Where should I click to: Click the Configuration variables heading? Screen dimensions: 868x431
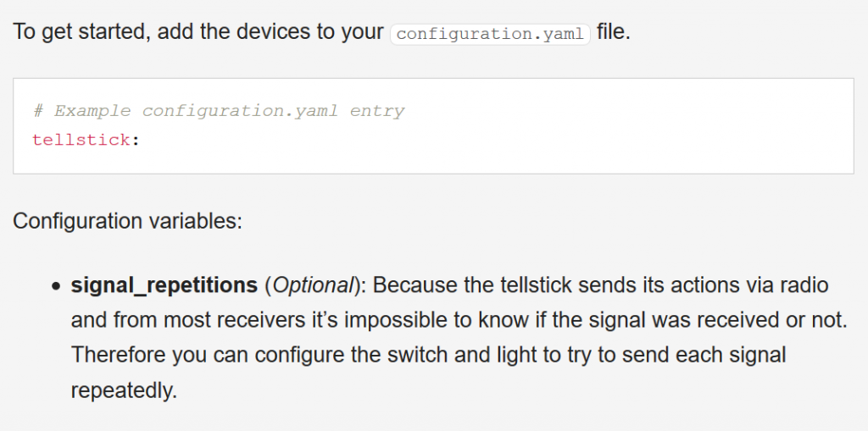(127, 221)
